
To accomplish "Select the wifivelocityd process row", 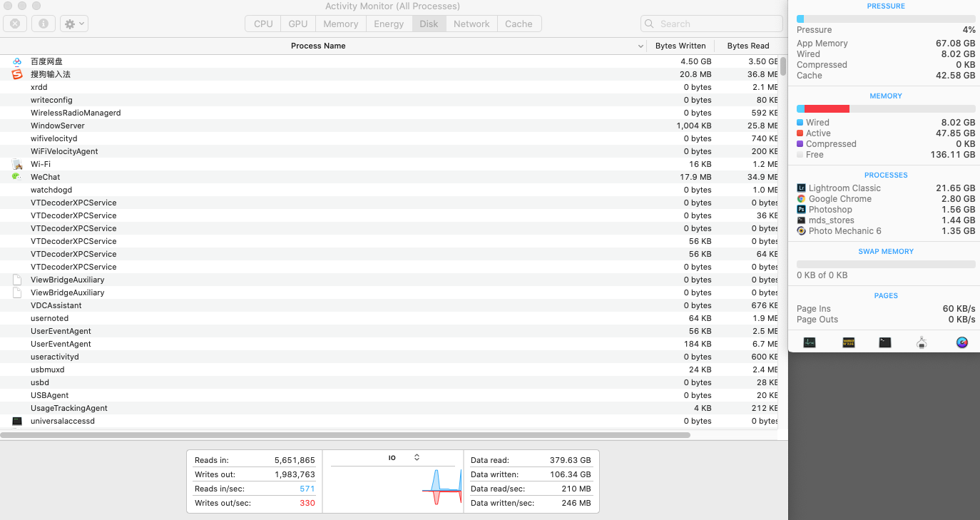I will click(389, 138).
